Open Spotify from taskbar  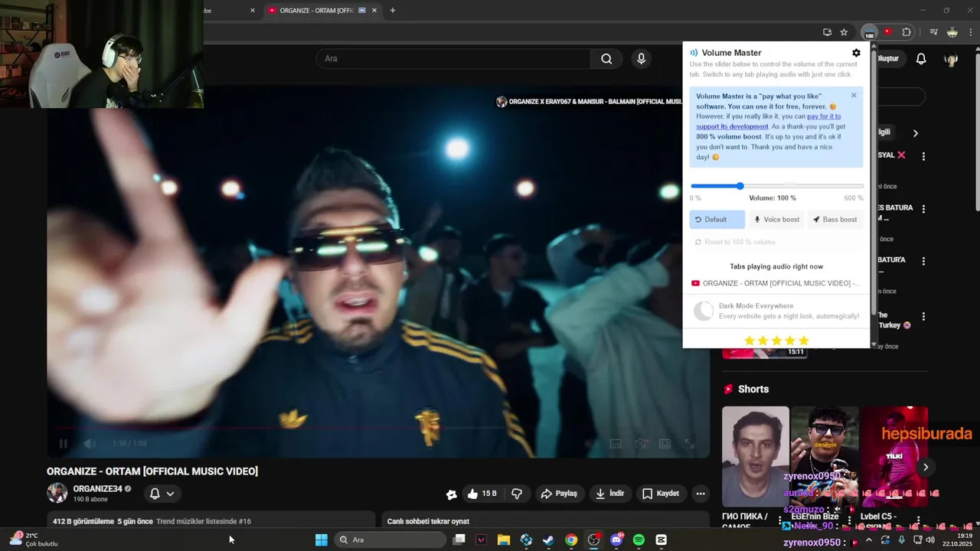tap(639, 540)
